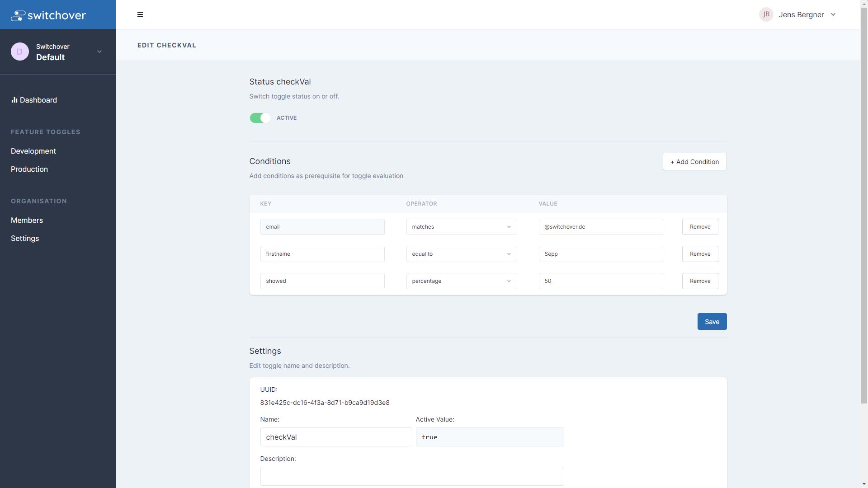Viewport: 868px width, 488px height.
Task: Open the 'equal to' operator dropdown
Action: pos(461,254)
